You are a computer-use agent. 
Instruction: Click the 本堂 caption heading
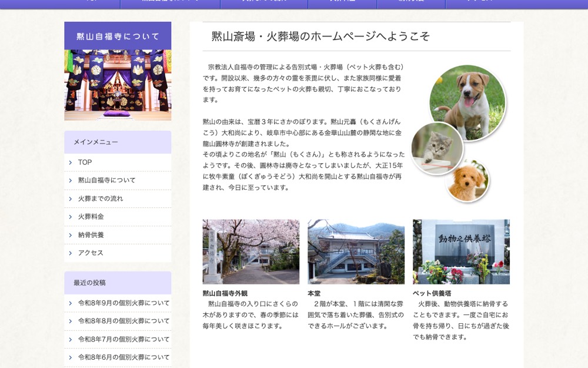click(314, 293)
